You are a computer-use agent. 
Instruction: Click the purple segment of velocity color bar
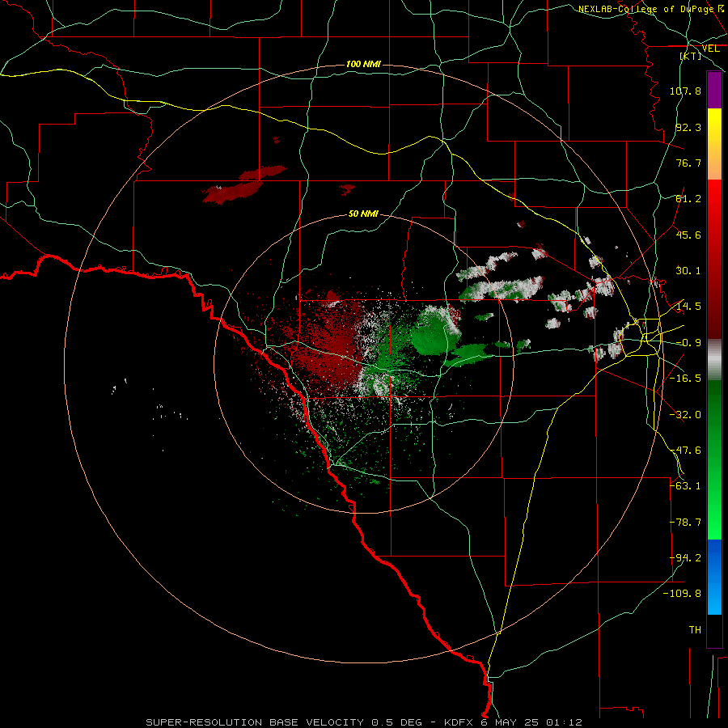(714, 90)
